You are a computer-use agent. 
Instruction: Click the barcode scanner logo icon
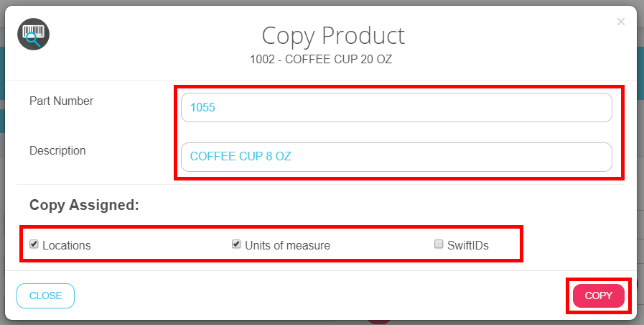click(x=33, y=35)
